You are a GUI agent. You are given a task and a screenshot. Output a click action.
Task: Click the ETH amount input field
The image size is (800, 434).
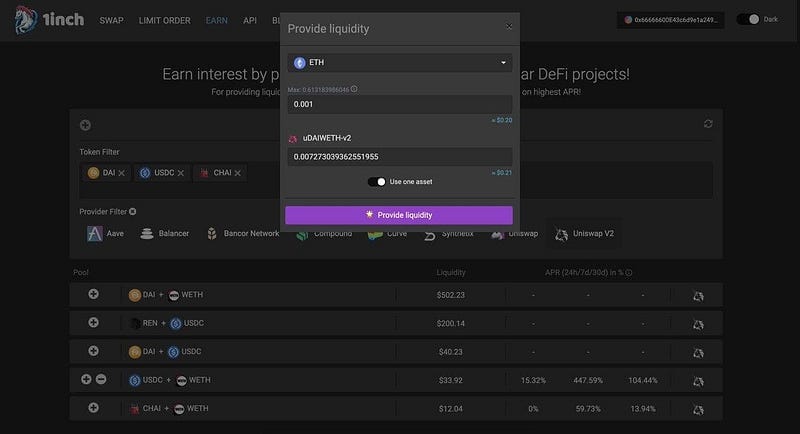click(398, 104)
